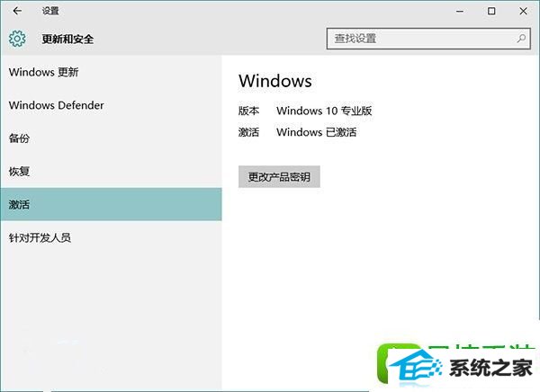This screenshot has width=540, height=392.
Task: Click the Windows 已激活 status text
Action: (x=317, y=132)
